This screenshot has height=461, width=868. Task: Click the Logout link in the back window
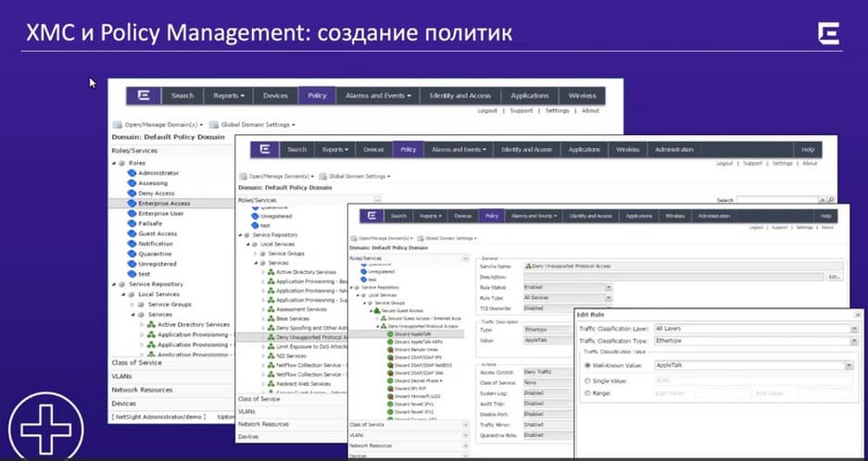487,111
